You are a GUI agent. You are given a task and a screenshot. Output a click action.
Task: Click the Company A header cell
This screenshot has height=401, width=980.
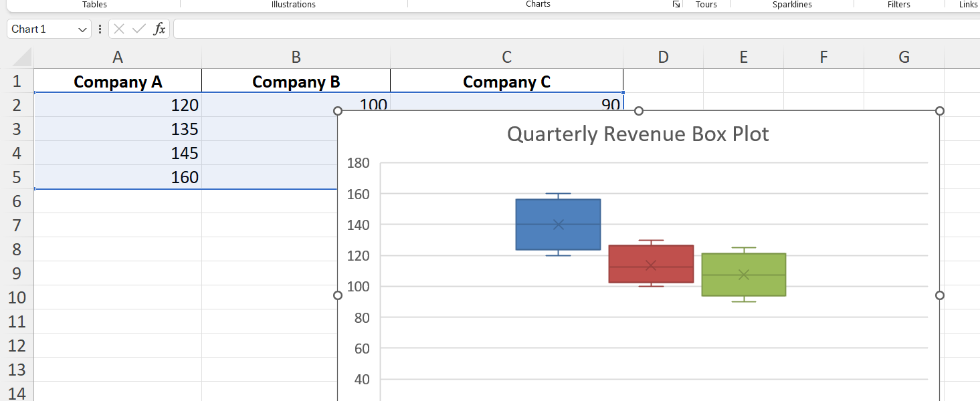118,82
